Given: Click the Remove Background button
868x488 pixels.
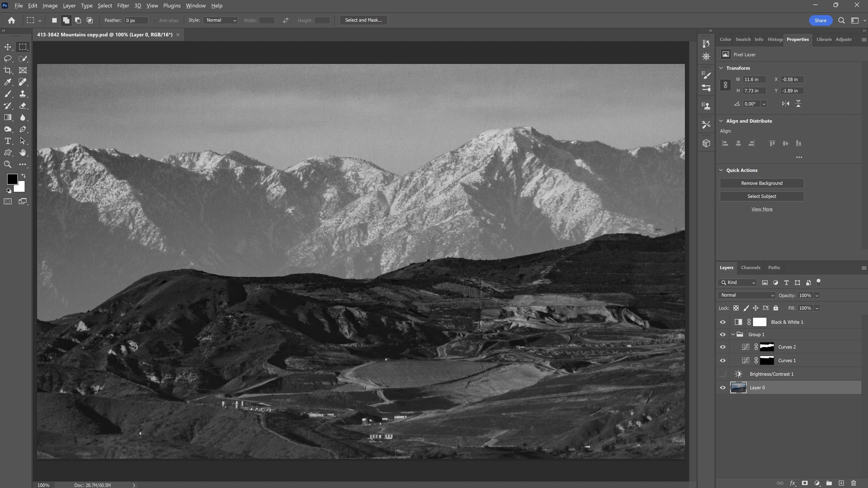Looking at the screenshot, I should [762, 183].
